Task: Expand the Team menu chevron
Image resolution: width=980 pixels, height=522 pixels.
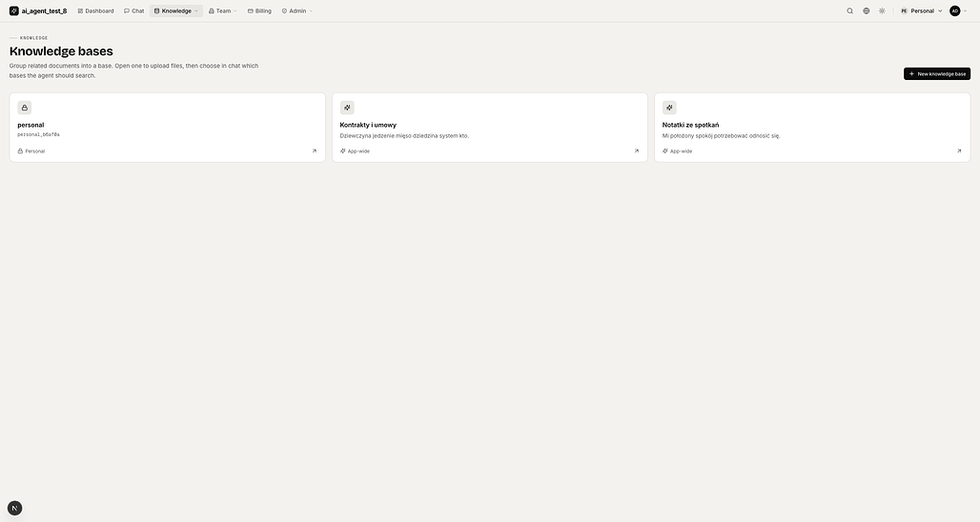Action: pos(235,10)
